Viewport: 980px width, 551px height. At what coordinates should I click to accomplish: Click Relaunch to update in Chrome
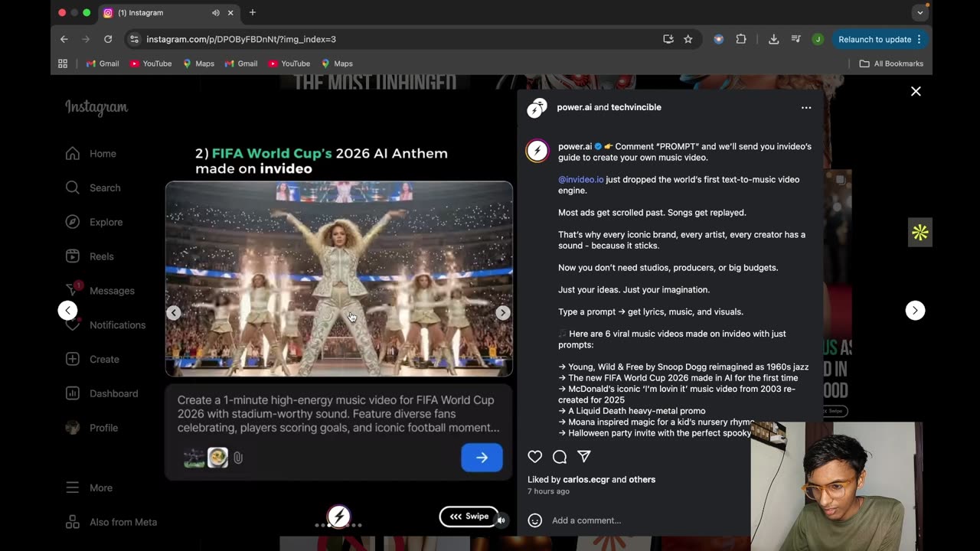tap(880, 39)
